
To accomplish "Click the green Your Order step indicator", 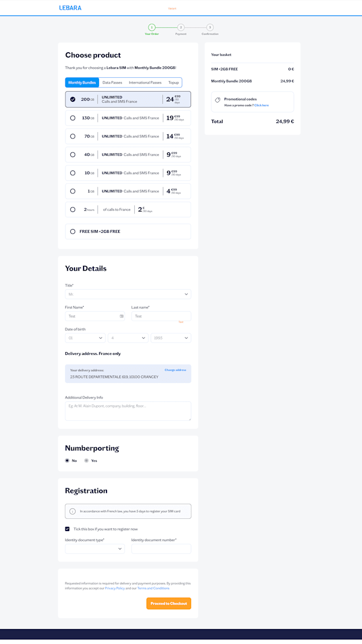I will [x=153, y=27].
